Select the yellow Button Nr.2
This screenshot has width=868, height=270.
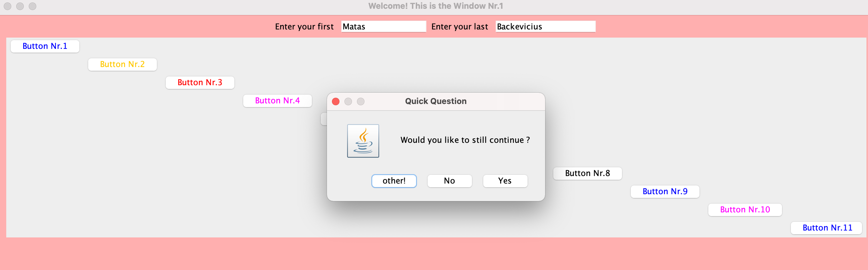pyautogui.click(x=122, y=65)
